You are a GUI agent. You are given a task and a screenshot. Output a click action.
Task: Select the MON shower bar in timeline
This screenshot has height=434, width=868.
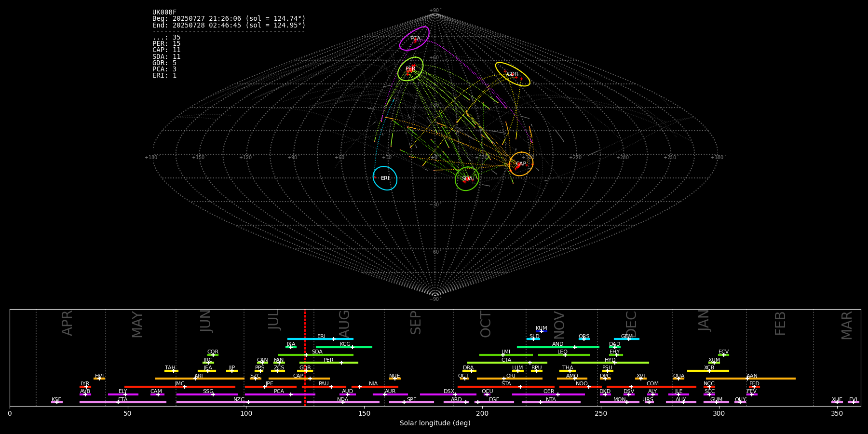coord(620,402)
